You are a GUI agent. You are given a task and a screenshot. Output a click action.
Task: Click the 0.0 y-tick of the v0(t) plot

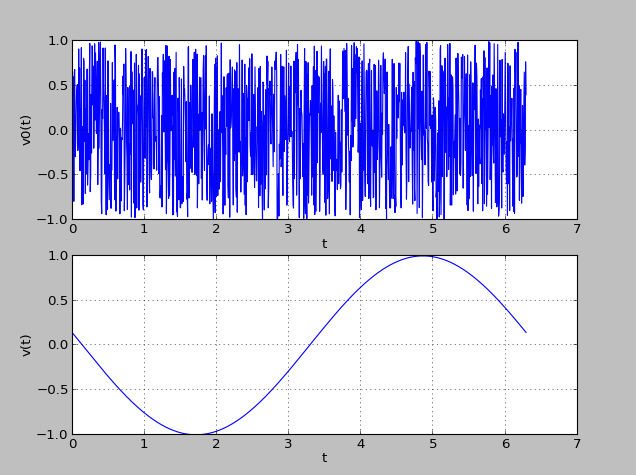(x=58, y=131)
